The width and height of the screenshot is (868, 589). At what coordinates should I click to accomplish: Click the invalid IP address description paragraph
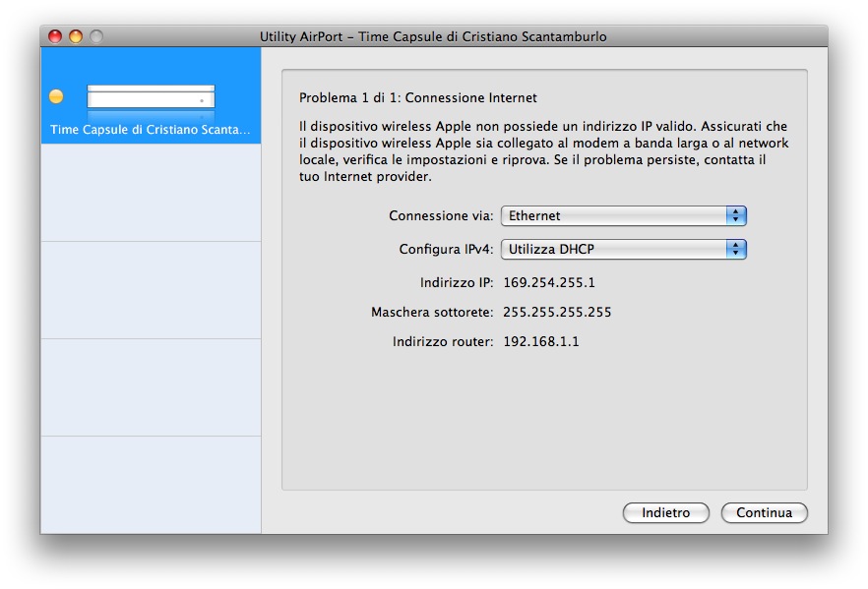pyautogui.click(x=543, y=151)
